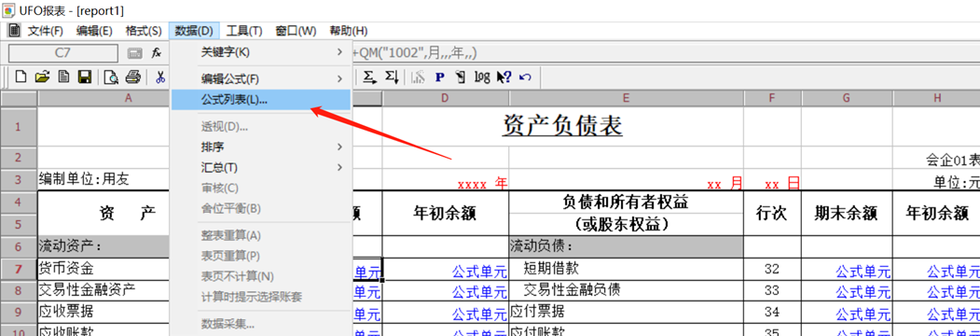Click the Save floppy disk icon
The image size is (980, 336).
tap(84, 77)
